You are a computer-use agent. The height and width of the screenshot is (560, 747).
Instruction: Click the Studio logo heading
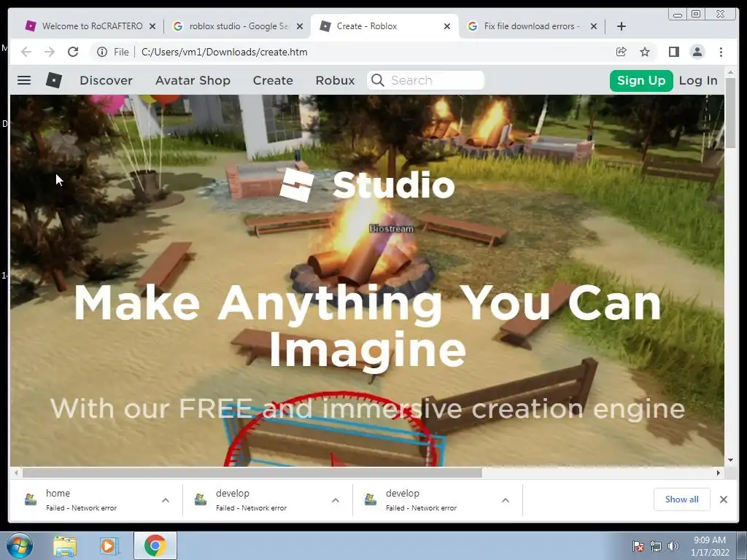tap(368, 184)
